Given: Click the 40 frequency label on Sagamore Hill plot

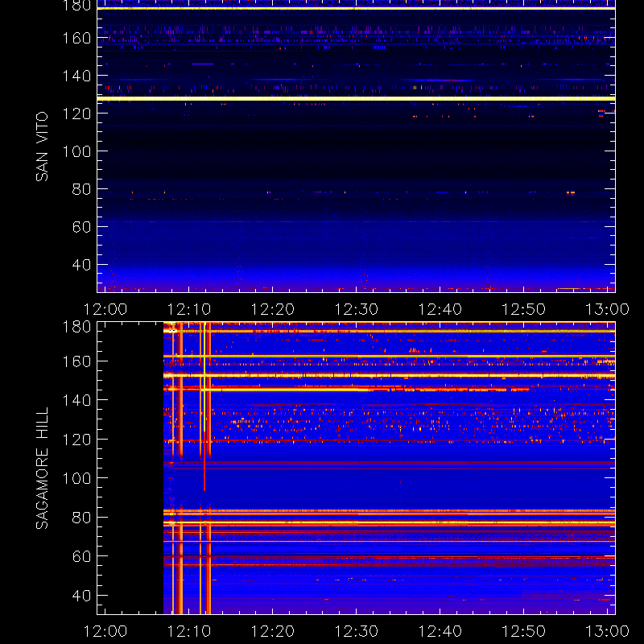Looking at the screenshot, I should tap(81, 596).
